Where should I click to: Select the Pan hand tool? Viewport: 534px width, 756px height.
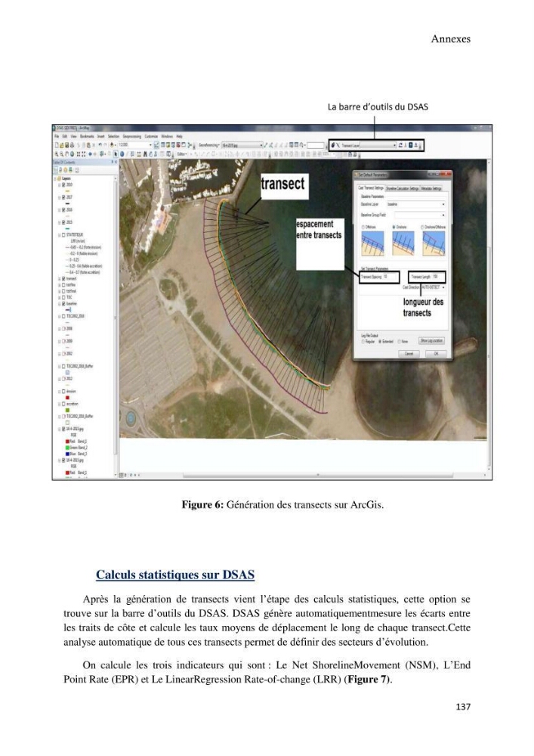66,154
